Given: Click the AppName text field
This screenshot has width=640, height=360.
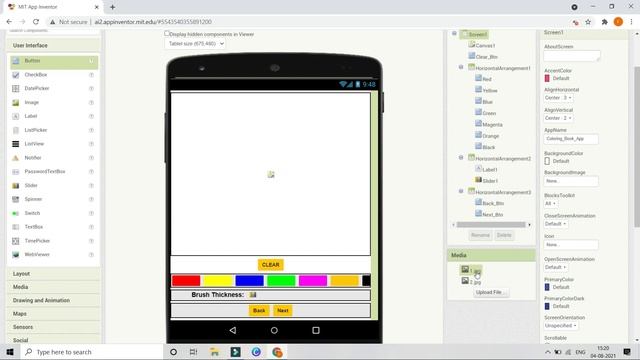Looking at the screenshot, I should [x=571, y=139].
